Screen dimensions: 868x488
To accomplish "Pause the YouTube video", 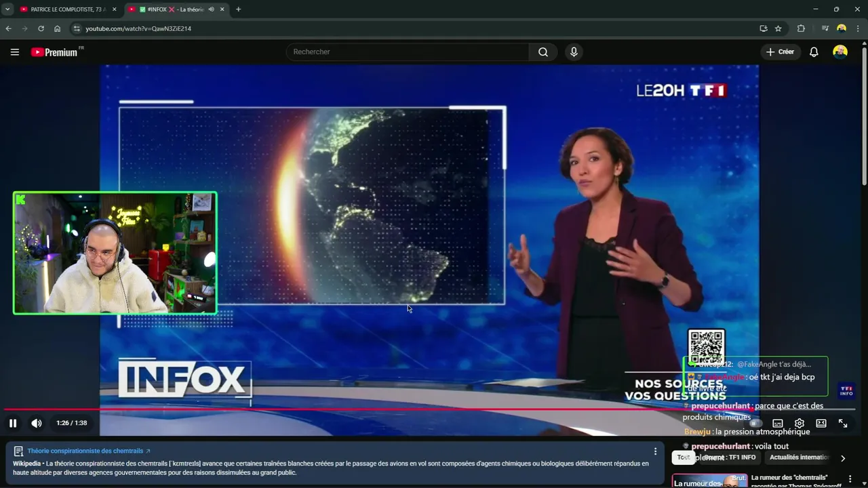I will pyautogui.click(x=13, y=423).
